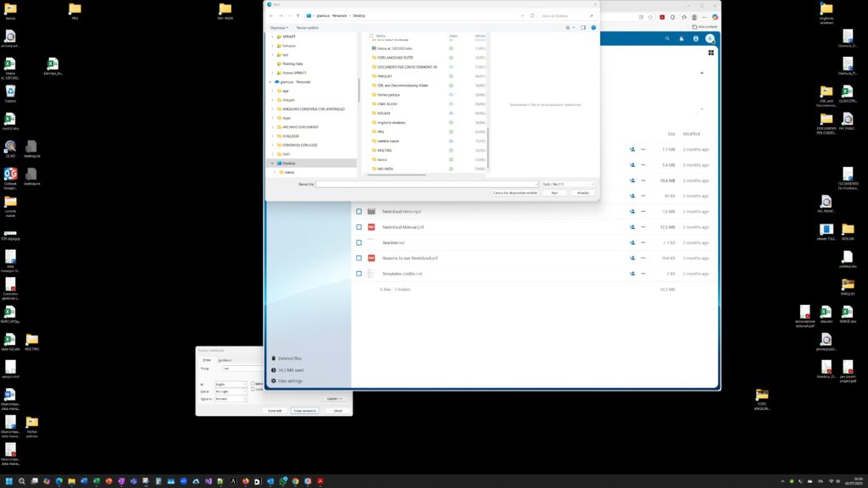
Task: Click the Nextcloud search magnifier icon
Action: click(668, 39)
